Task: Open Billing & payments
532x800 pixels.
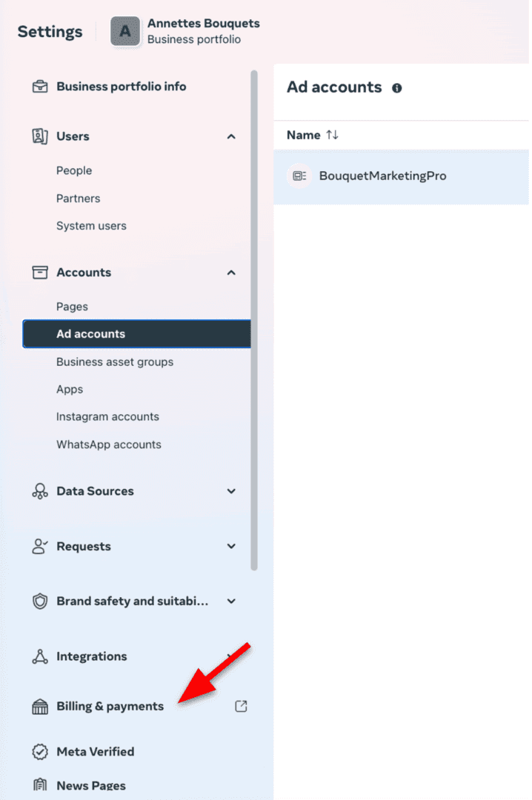Action: pyautogui.click(x=110, y=706)
